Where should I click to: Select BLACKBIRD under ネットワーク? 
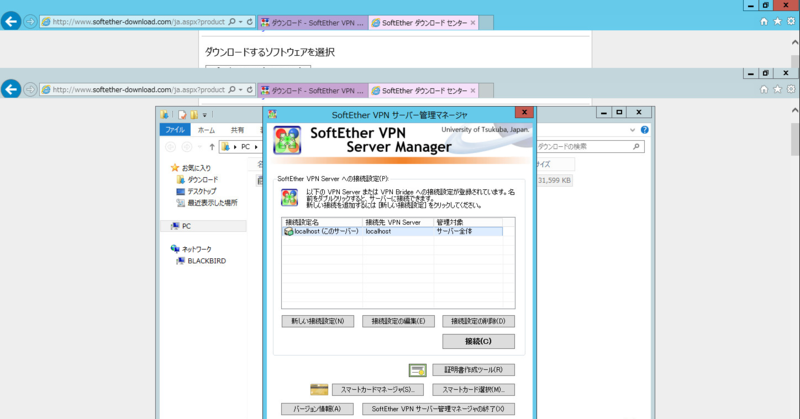[x=206, y=261]
